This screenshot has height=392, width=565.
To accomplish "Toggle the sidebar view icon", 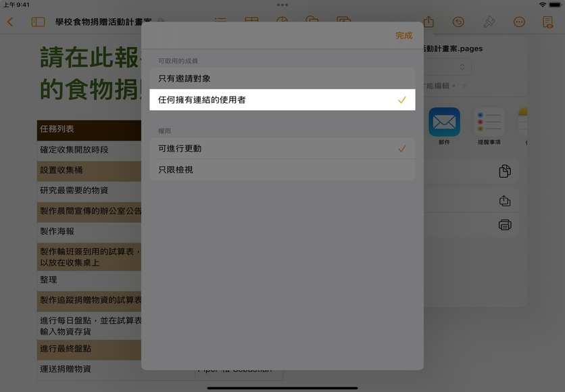I will tap(38, 22).
